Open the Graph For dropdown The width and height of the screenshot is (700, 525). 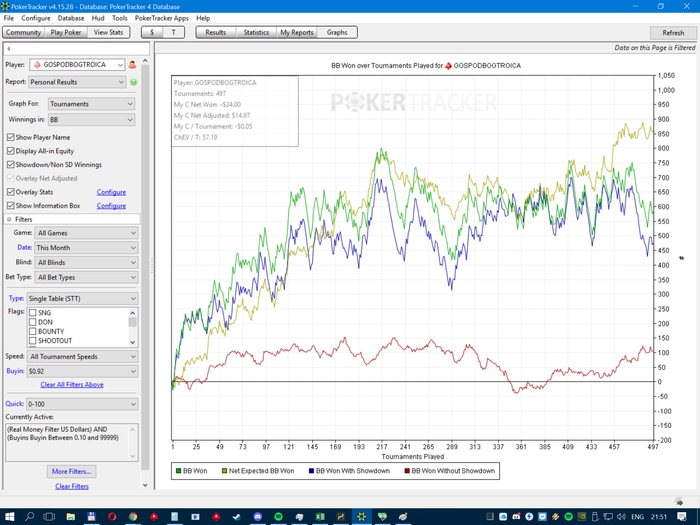tap(91, 104)
